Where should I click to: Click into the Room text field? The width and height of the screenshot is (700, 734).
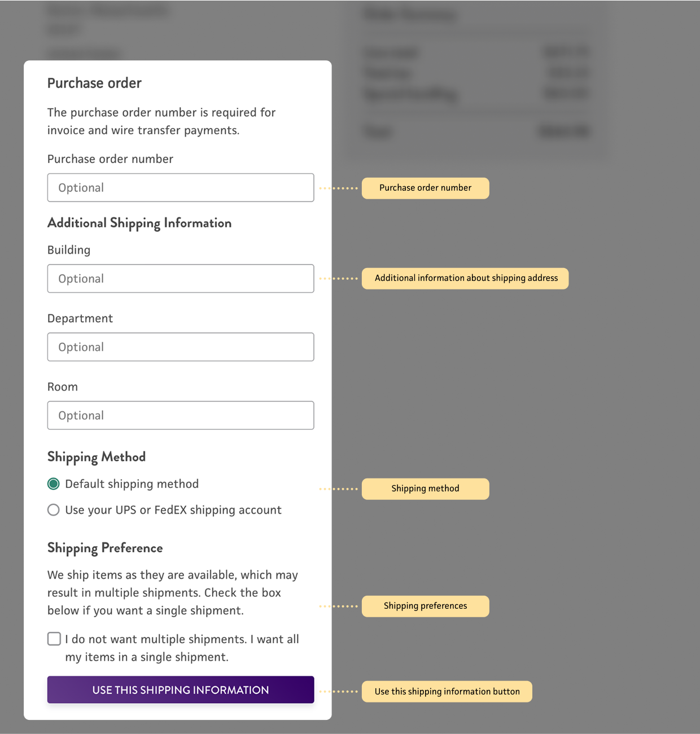pos(181,415)
